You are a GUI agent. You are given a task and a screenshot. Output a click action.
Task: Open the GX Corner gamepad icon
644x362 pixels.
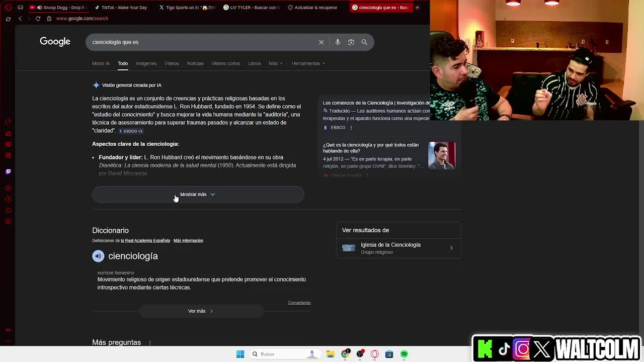20,8
